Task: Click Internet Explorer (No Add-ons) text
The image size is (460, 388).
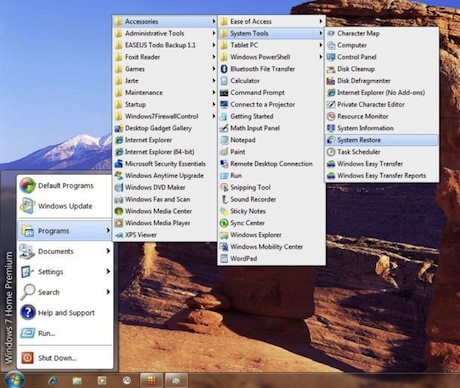Action: coord(381,93)
